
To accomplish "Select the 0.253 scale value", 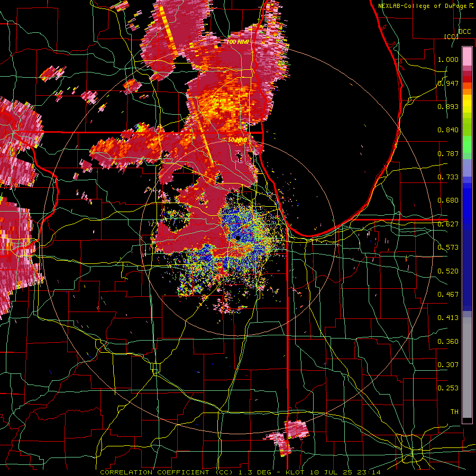I will click(x=448, y=388).
